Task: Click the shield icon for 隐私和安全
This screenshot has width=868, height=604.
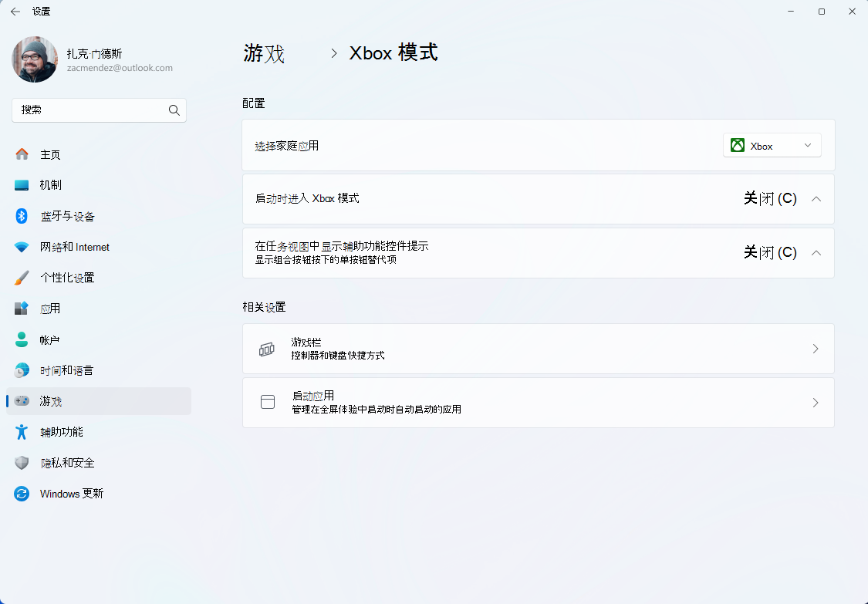Action: point(22,463)
